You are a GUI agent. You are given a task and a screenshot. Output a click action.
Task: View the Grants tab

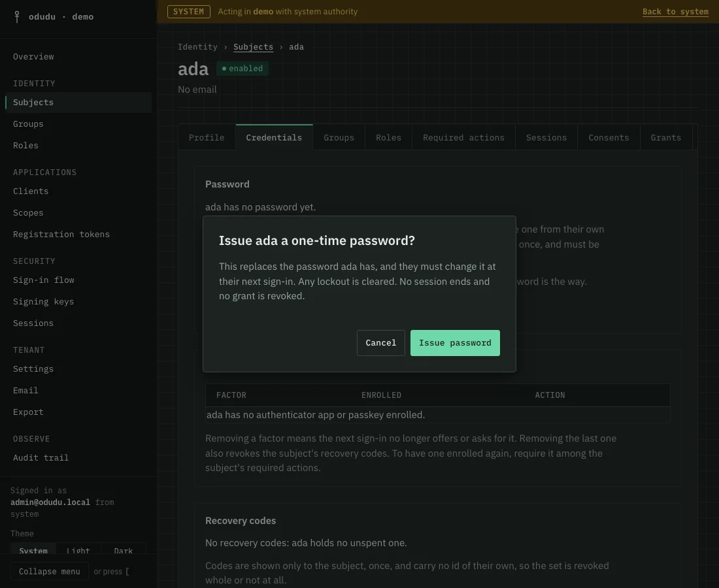coord(666,137)
